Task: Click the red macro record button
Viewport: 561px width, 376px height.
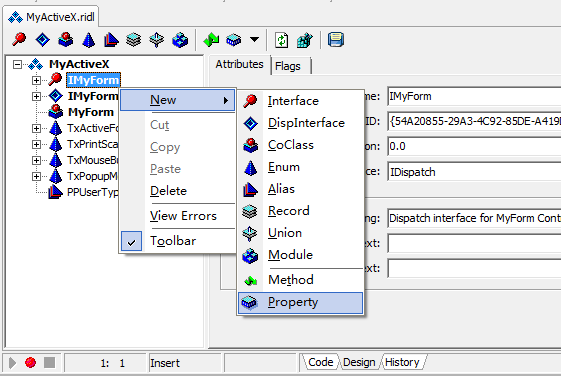Action: point(30,362)
